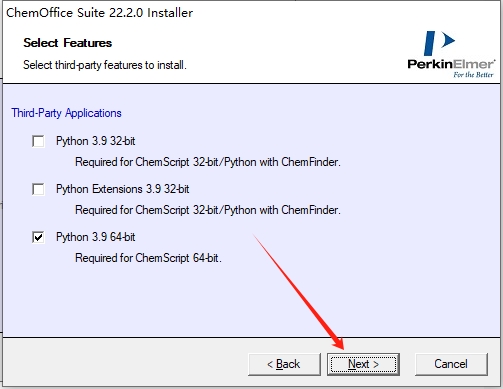Click 'Select third-party features to install.' text

coord(105,65)
